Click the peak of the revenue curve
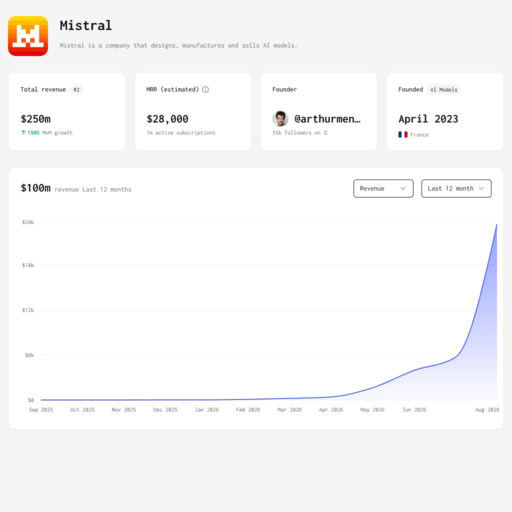The width and height of the screenshot is (512, 512). pyautogui.click(x=497, y=225)
